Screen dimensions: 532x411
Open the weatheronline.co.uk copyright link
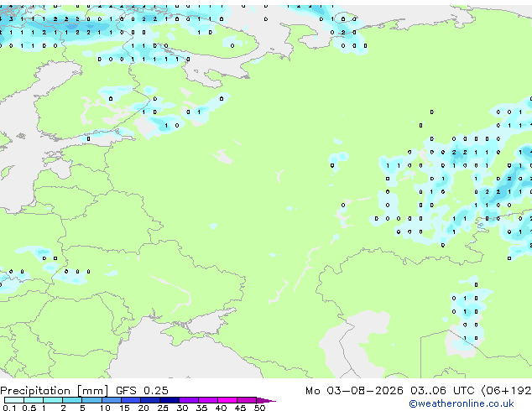tap(462, 403)
